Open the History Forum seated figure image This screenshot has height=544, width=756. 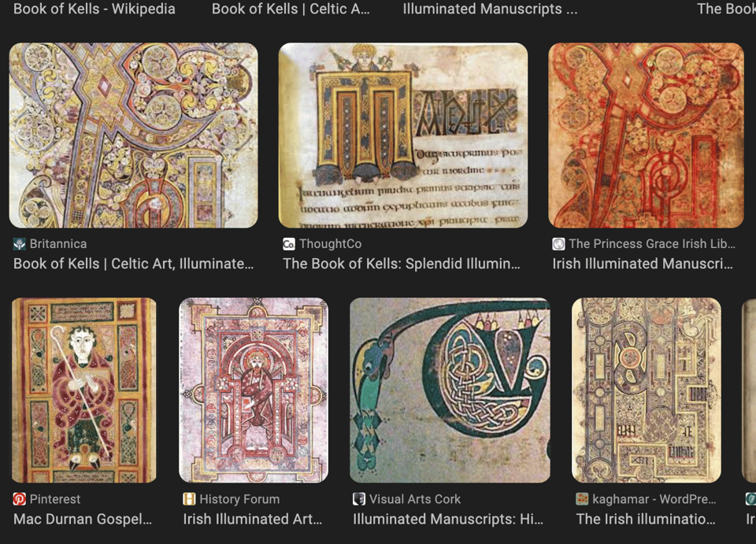point(254,390)
